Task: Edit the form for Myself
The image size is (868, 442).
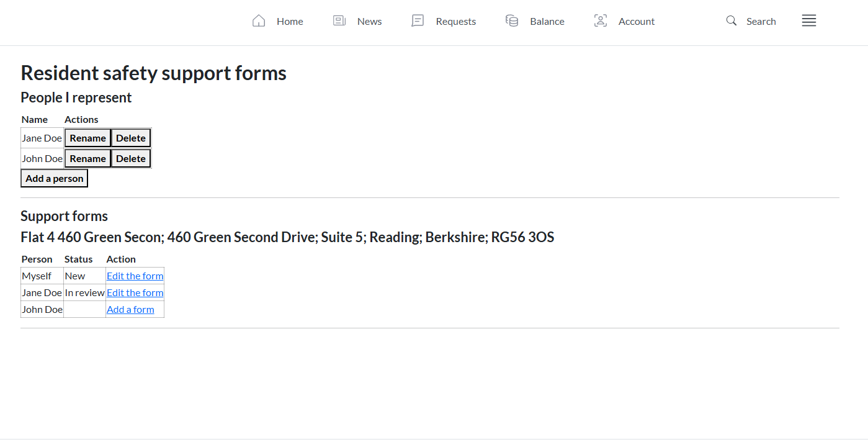Action: coord(135,276)
